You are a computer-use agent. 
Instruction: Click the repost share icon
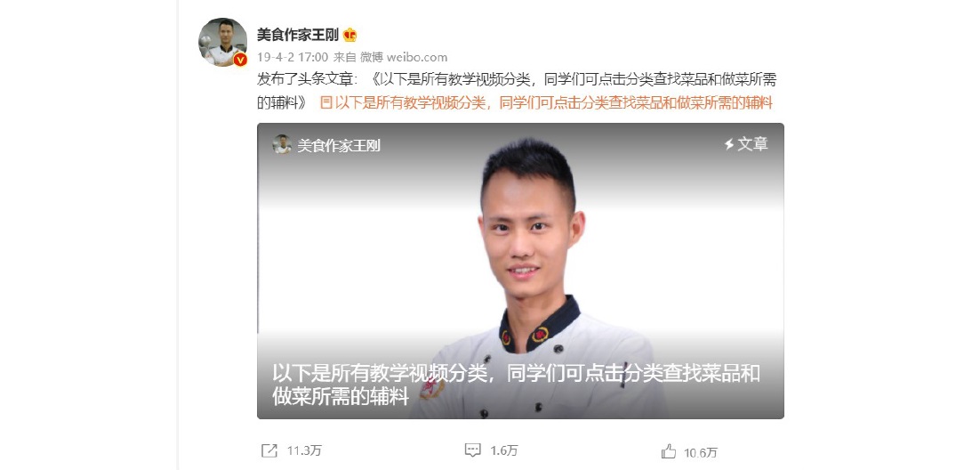(x=269, y=450)
